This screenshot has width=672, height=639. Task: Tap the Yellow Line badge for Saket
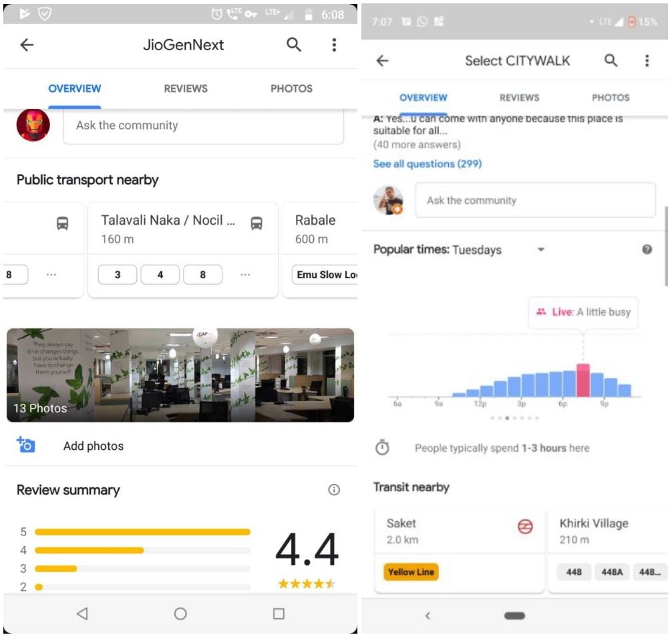pyautogui.click(x=411, y=571)
